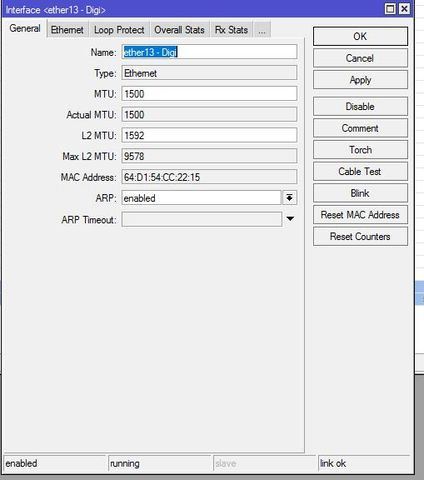The width and height of the screenshot is (424, 480).
Task: Click Reset MAC Address
Action: click(x=360, y=215)
